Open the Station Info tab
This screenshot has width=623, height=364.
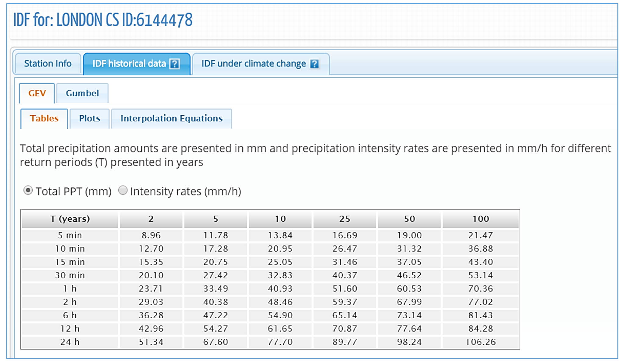tap(48, 64)
